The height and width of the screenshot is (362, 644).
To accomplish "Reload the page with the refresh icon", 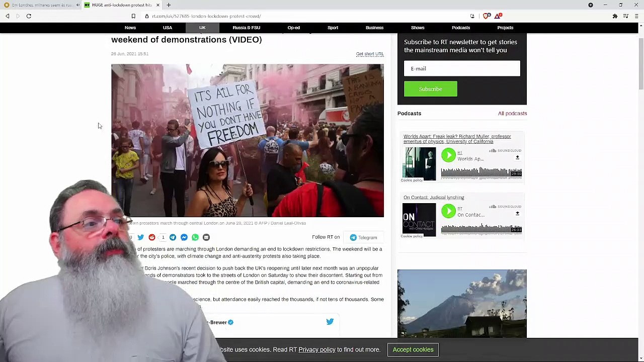I will coord(29,16).
